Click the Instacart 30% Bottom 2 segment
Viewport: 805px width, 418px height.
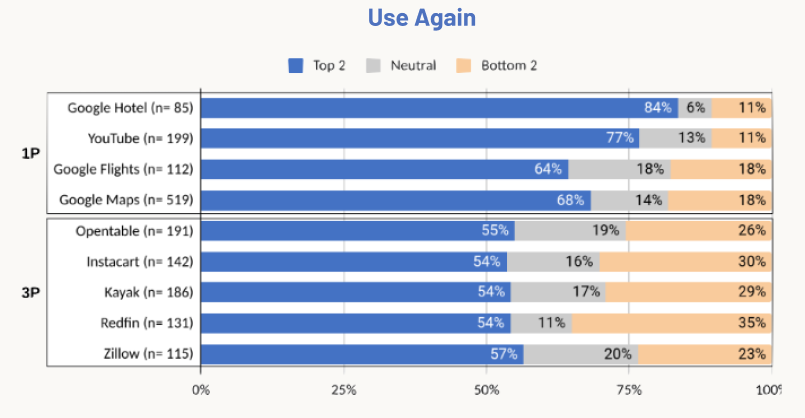[684, 262]
